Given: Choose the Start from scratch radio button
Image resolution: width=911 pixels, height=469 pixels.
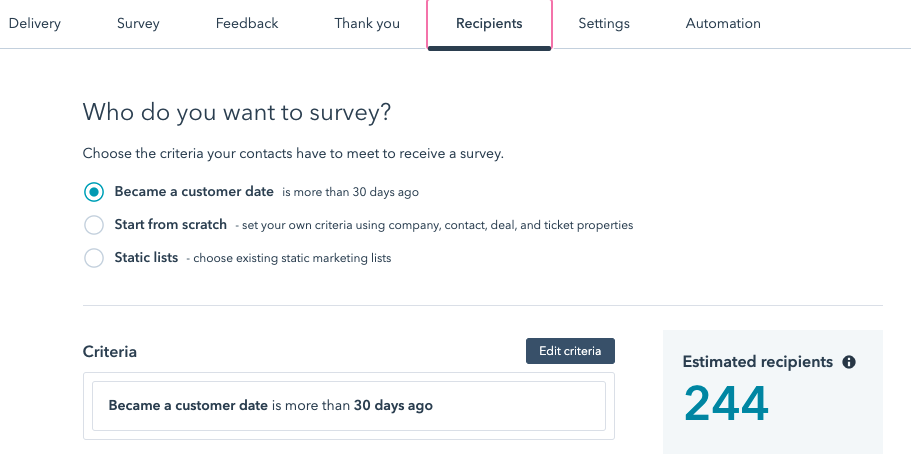Looking at the screenshot, I should 94,225.
